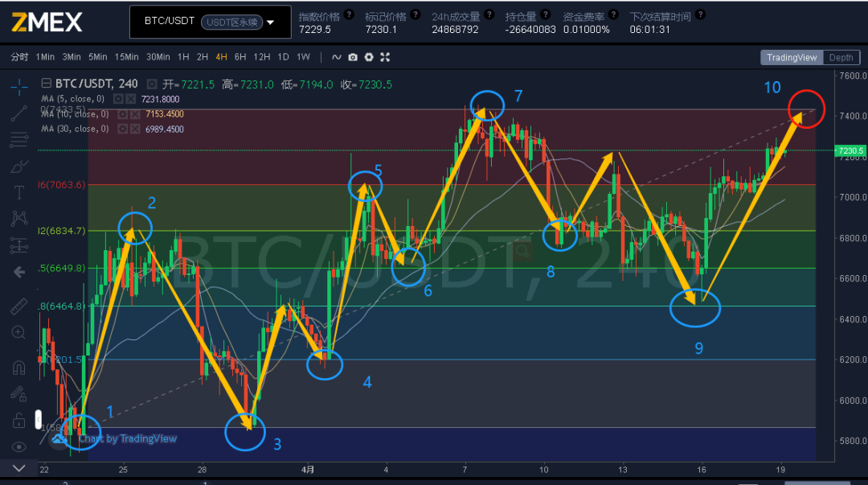Enter fullscreen chart mode

tap(385, 57)
